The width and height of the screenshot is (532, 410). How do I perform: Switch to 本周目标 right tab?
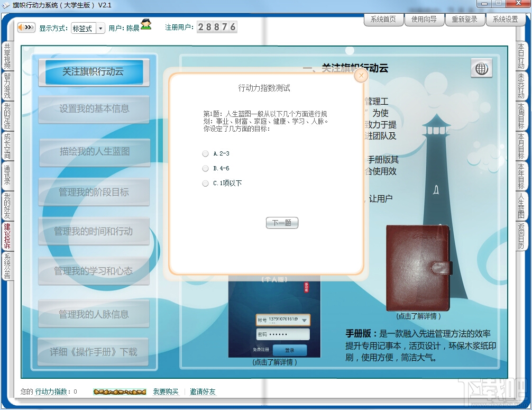521,116
